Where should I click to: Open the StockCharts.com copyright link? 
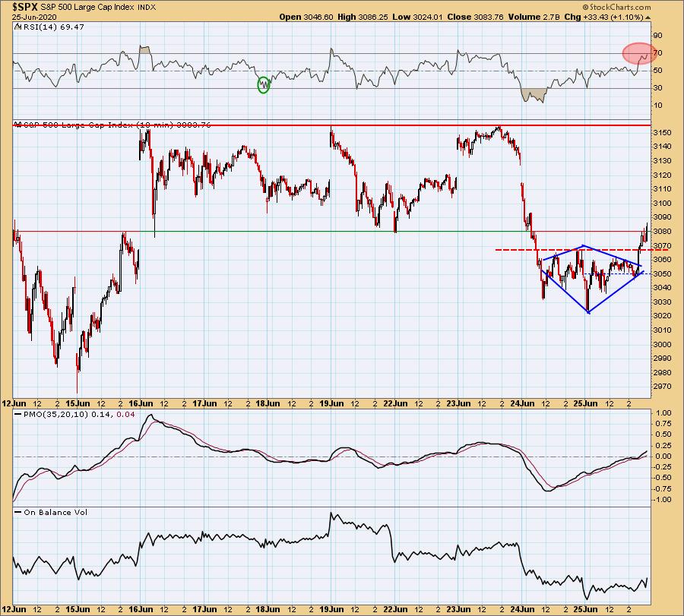click(617, 7)
